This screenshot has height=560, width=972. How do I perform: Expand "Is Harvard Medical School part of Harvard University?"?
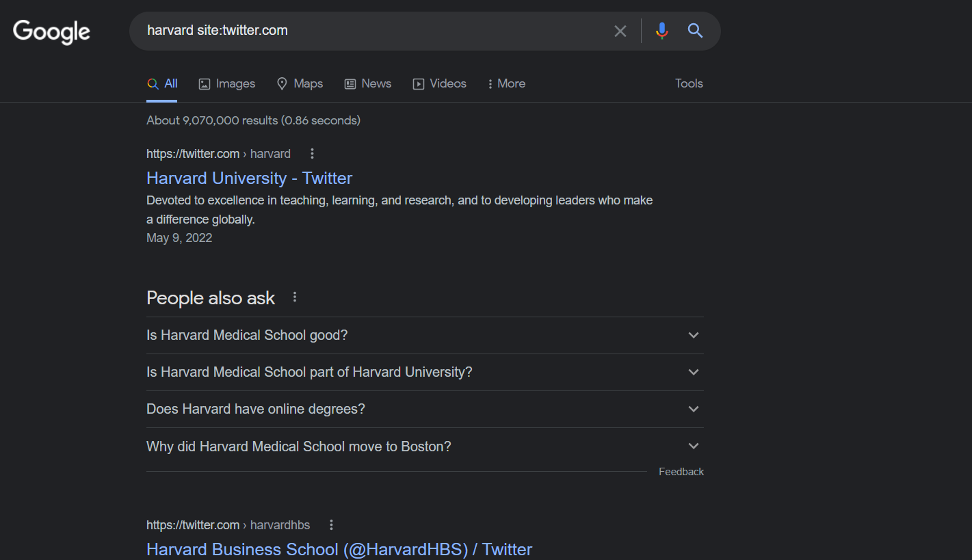coord(424,372)
